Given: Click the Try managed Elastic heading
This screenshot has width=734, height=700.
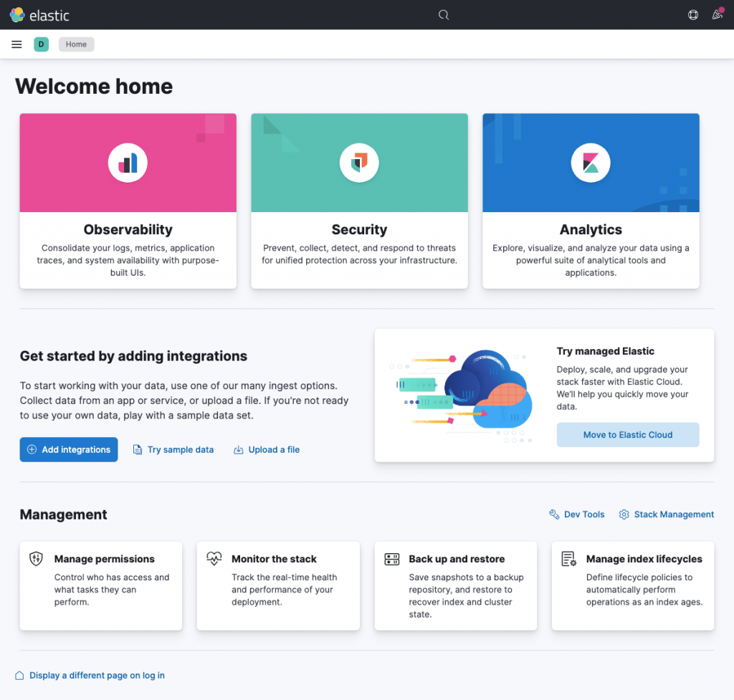Looking at the screenshot, I should 605,351.
